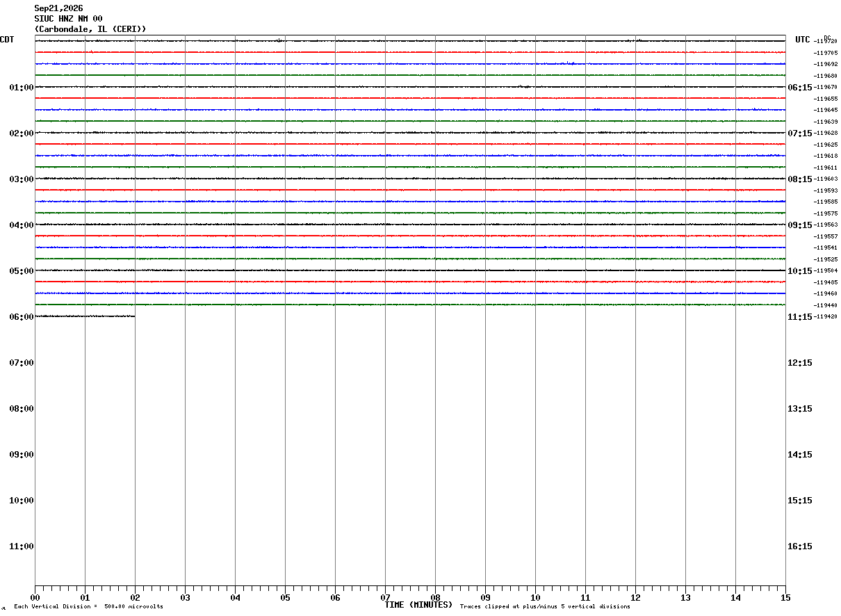Screen dimensions: 841x616
Task: Select the 11:15 UTC time label
Action: (x=799, y=317)
